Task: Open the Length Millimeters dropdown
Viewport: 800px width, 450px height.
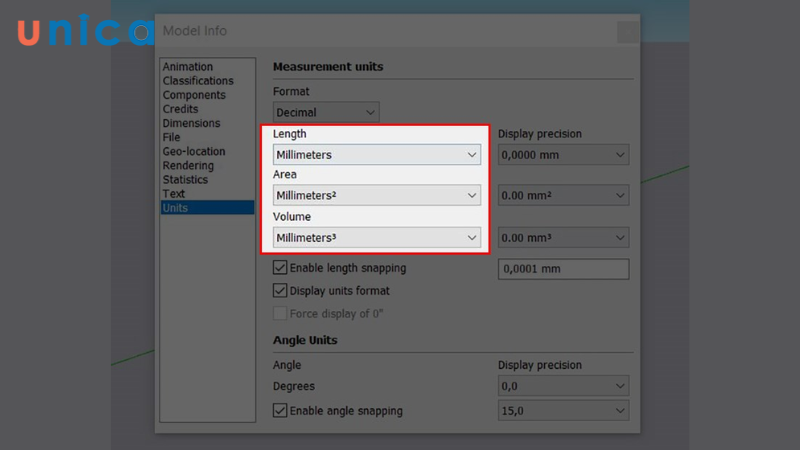Action: tap(376, 155)
